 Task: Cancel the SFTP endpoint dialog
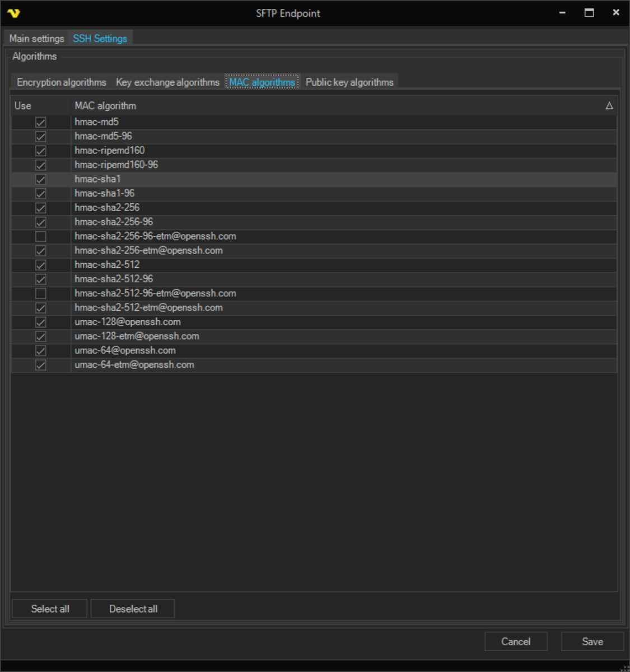[x=515, y=642]
